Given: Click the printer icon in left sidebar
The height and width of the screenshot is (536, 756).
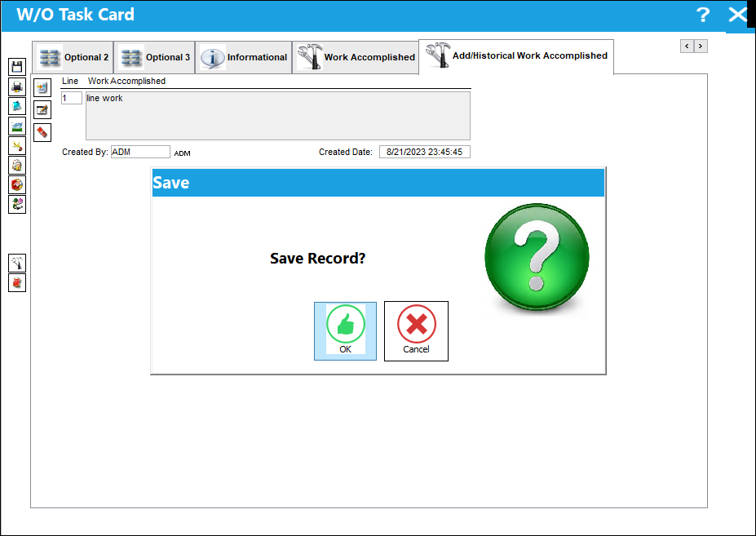Looking at the screenshot, I should (17, 86).
